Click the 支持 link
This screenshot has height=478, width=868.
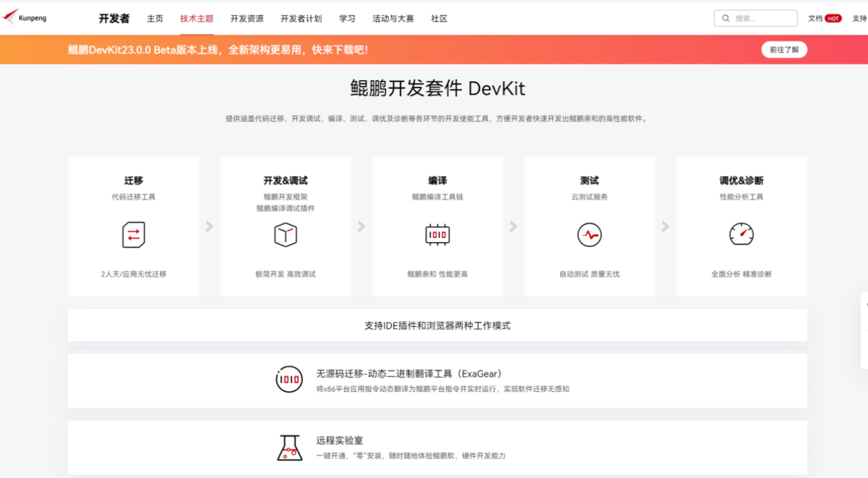point(859,18)
